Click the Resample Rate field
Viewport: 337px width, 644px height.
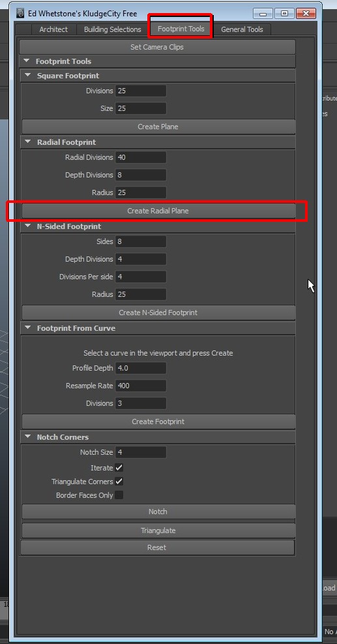click(141, 386)
